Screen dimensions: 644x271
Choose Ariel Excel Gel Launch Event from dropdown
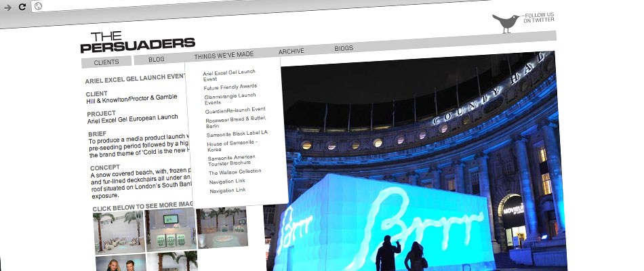pyautogui.click(x=229, y=75)
